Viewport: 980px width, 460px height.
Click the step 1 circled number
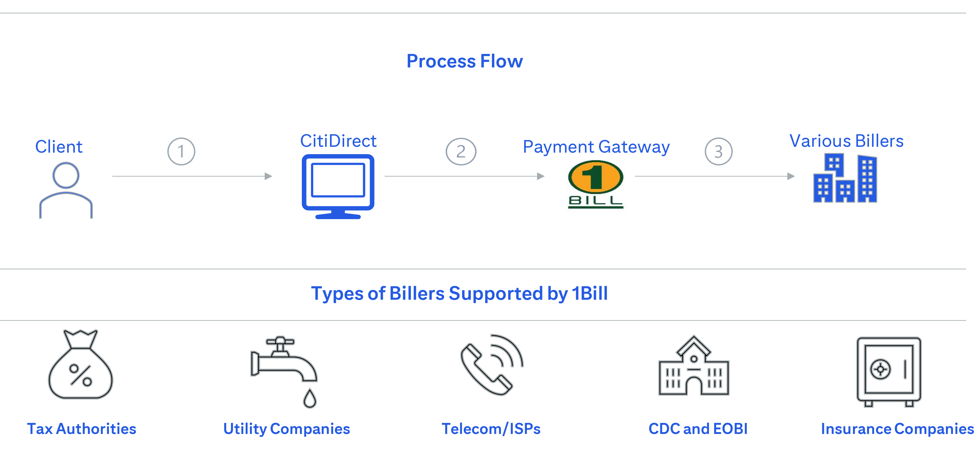(x=181, y=151)
